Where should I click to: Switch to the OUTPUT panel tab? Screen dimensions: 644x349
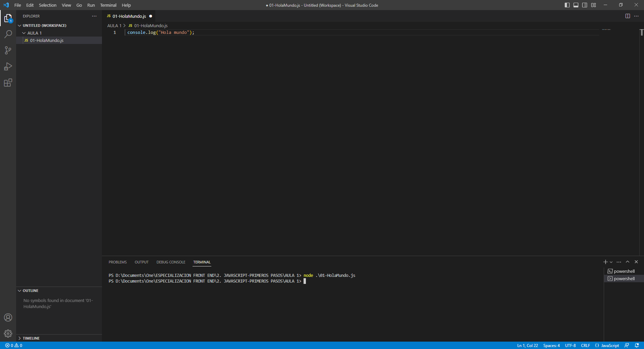pos(142,262)
